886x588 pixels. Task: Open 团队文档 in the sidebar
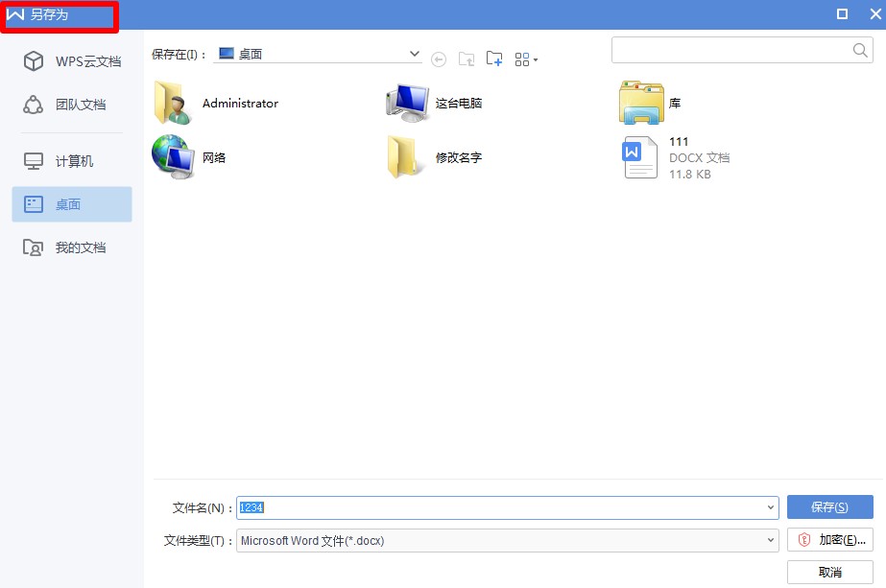tap(72, 105)
